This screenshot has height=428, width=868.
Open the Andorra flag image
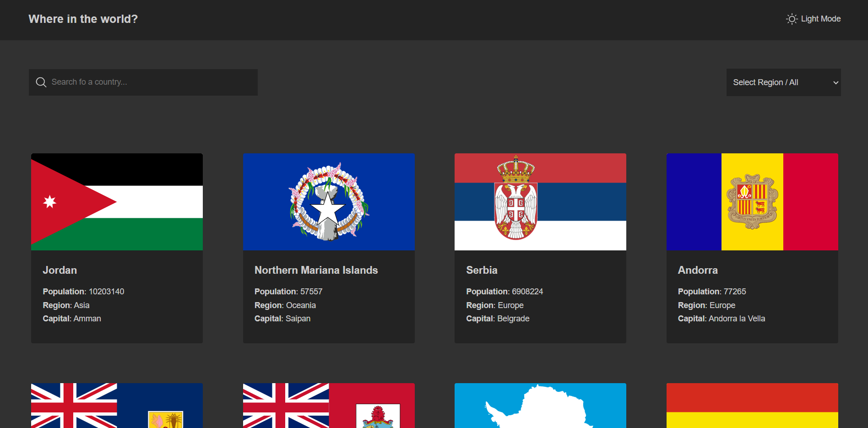[x=752, y=202]
